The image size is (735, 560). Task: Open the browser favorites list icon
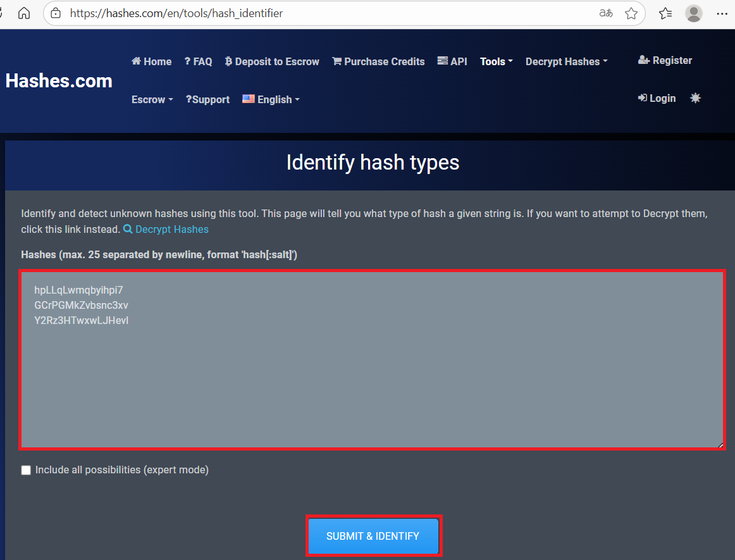[665, 13]
